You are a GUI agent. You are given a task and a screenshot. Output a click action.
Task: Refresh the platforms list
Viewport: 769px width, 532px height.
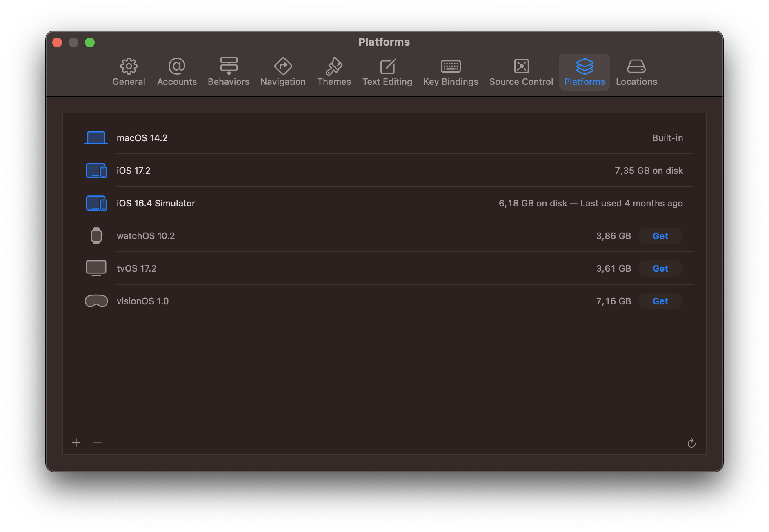tap(692, 443)
